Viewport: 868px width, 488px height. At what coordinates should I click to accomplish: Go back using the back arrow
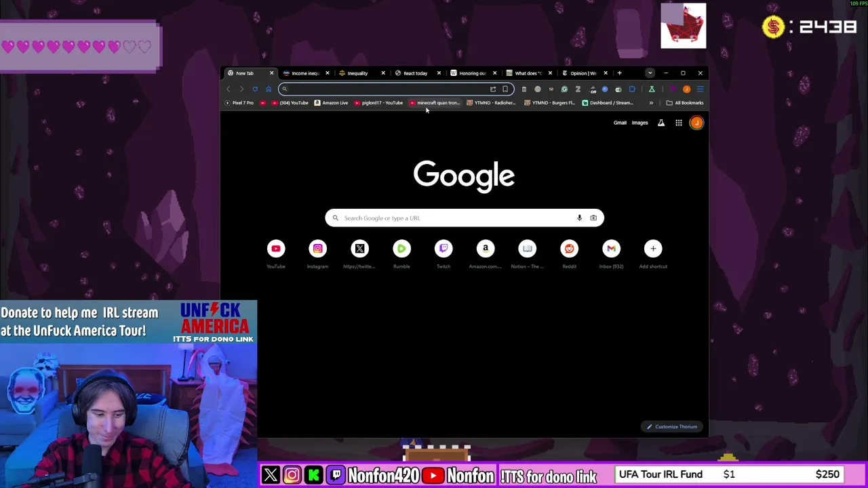(229, 89)
